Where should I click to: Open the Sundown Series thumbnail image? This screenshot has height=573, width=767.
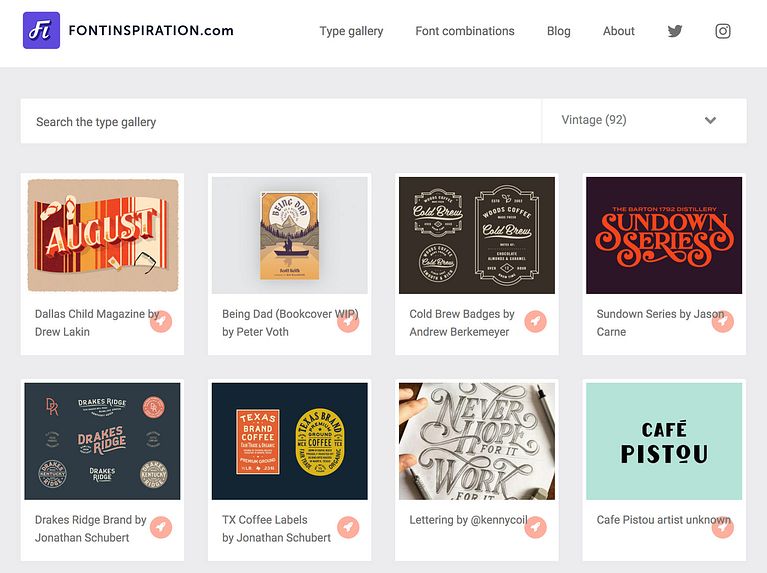point(664,235)
